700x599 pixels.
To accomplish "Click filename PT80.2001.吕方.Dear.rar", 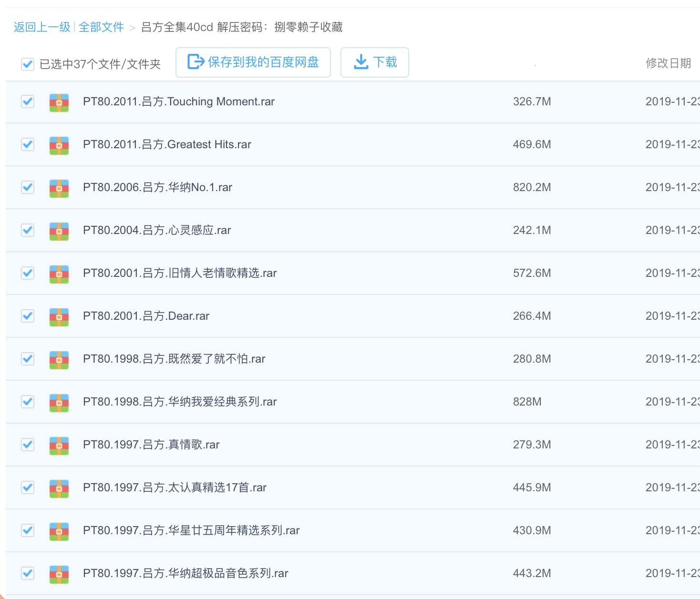I will tap(146, 316).
